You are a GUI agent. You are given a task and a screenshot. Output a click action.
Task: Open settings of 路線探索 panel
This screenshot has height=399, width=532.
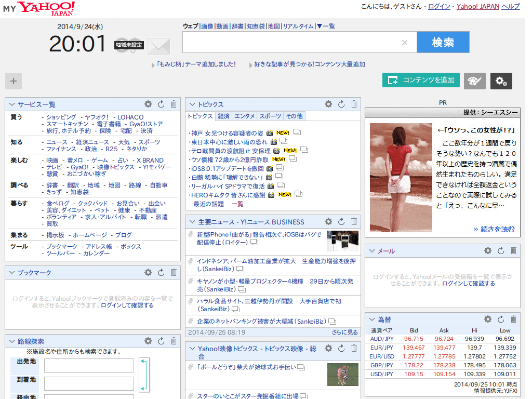tap(148, 341)
